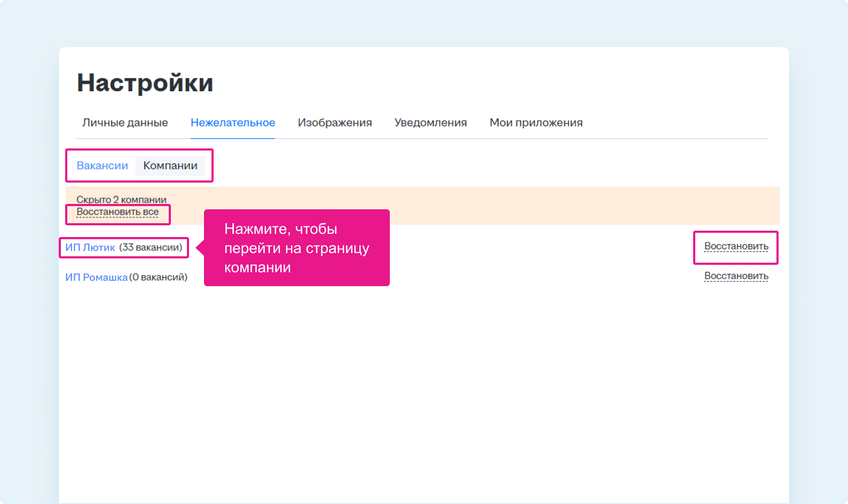The image size is (848, 504).
Task: Open the Личные данные tab
Action: coord(125,123)
